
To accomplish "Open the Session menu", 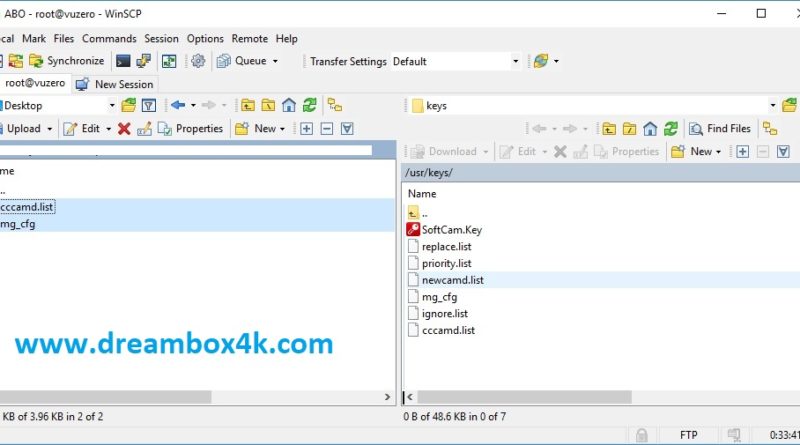I will tap(161, 39).
